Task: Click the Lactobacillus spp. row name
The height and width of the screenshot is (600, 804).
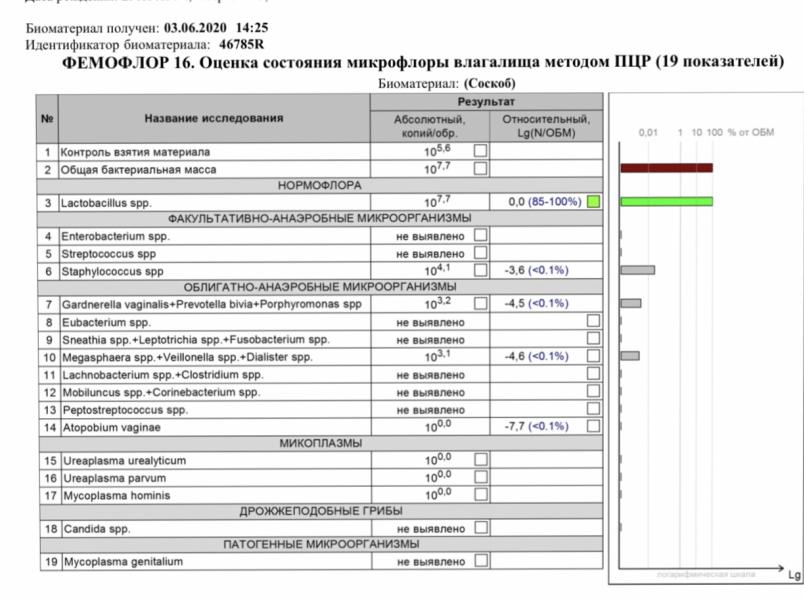Action: click(106, 203)
